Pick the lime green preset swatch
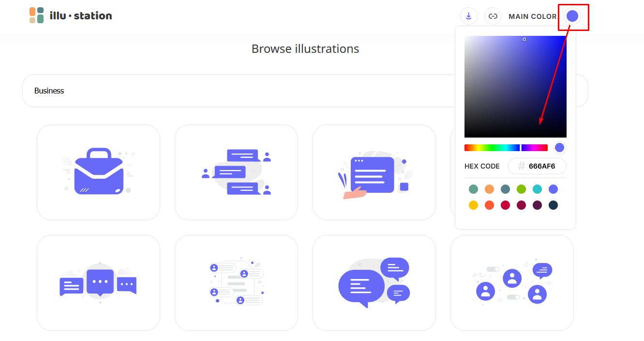Image resolution: width=644 pixels, height=341 pixels. pyautogui.click(x=521, y=189)
